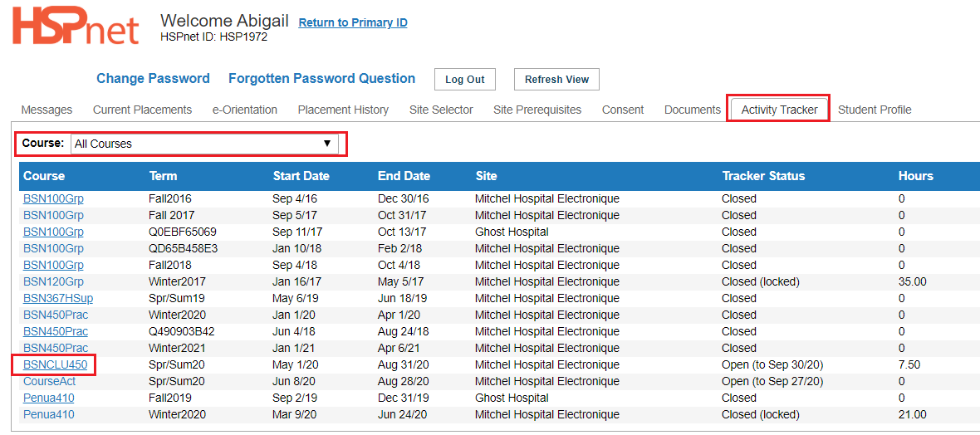The width and height of the screenshot is (980, 435).
Task: Select the Activity Tracker tab
Action: point(779,110)
